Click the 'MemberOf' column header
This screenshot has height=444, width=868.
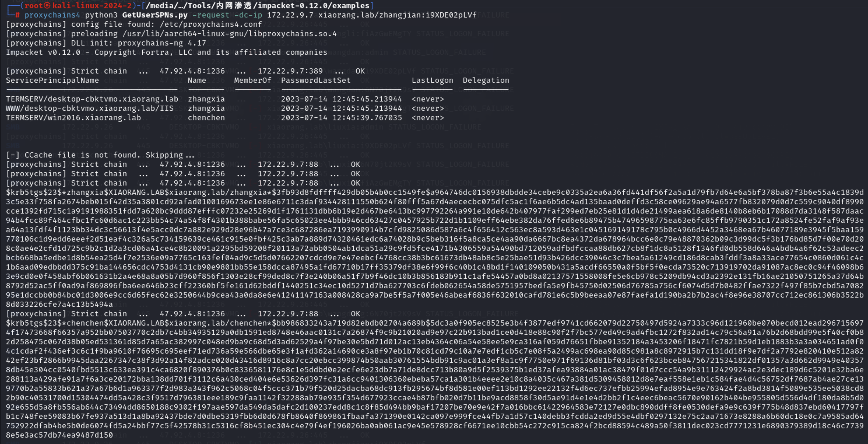click(253, 80)
